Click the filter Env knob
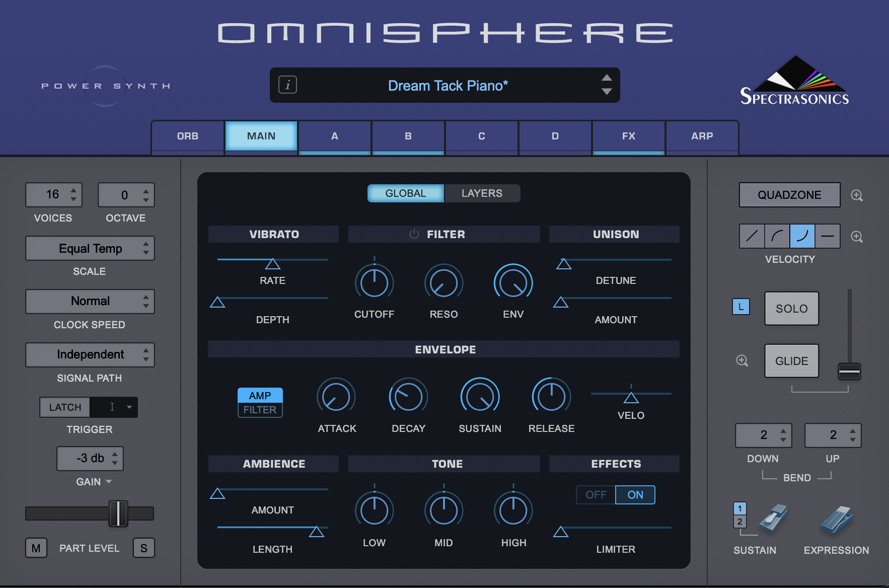 pos(513,283)
